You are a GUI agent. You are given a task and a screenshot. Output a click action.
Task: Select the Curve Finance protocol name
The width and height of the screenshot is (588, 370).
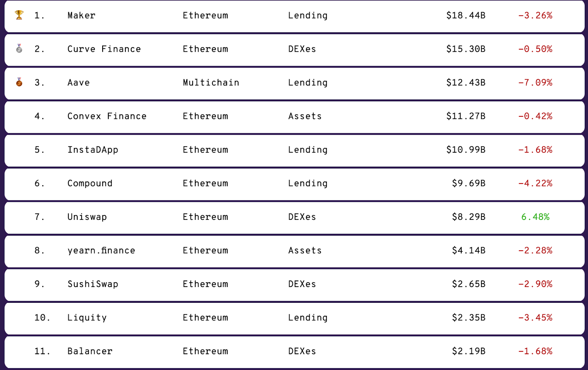coord(104,49)
